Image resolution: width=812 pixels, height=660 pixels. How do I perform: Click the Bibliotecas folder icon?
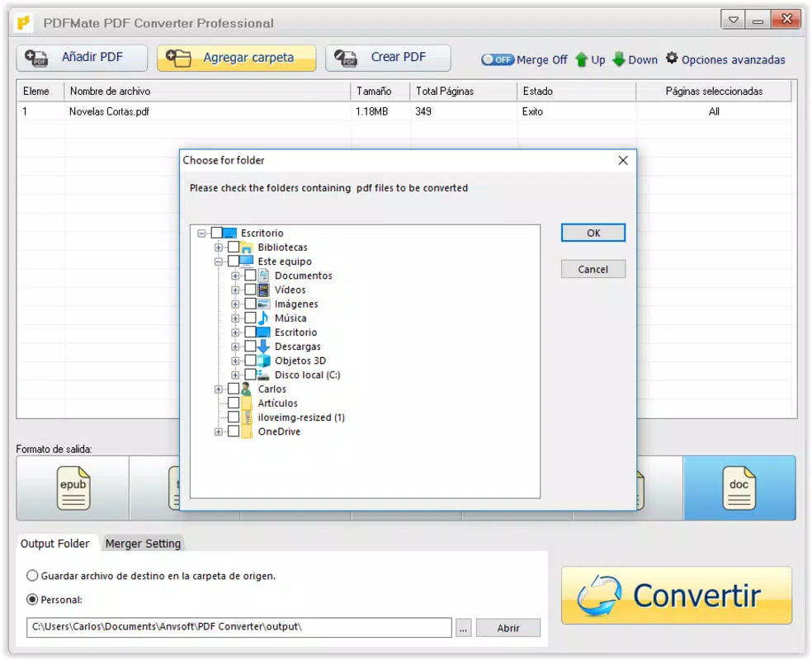point(247,247)
